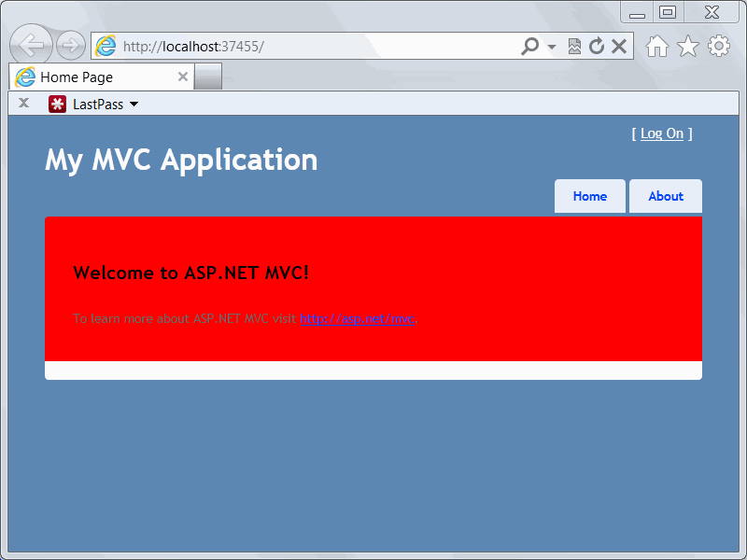Maximize the browser window
Viewport: 747px width, 560px height.
pyautogui.click(x=668, y=12)
